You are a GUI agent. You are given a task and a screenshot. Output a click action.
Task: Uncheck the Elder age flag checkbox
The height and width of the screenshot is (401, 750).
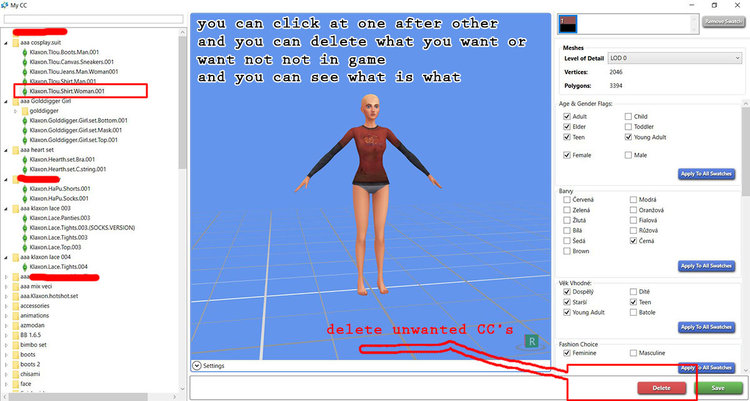pos(567,127)
